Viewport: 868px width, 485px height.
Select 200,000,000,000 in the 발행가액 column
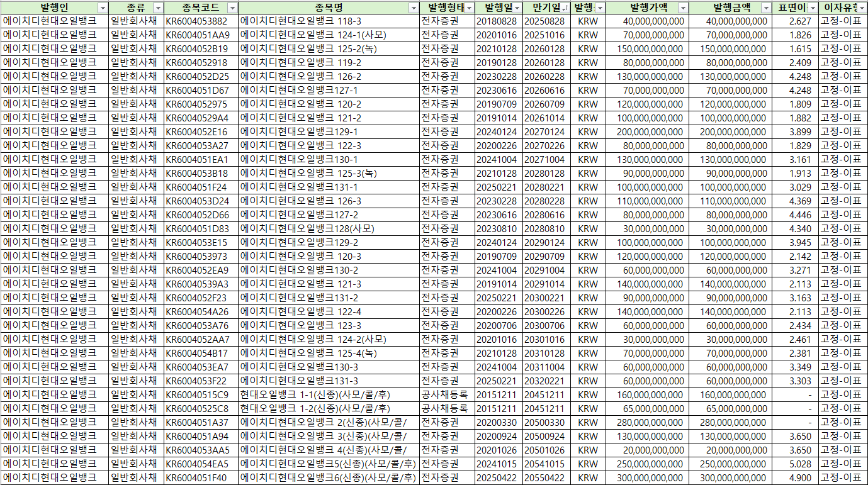coord(646,131)
